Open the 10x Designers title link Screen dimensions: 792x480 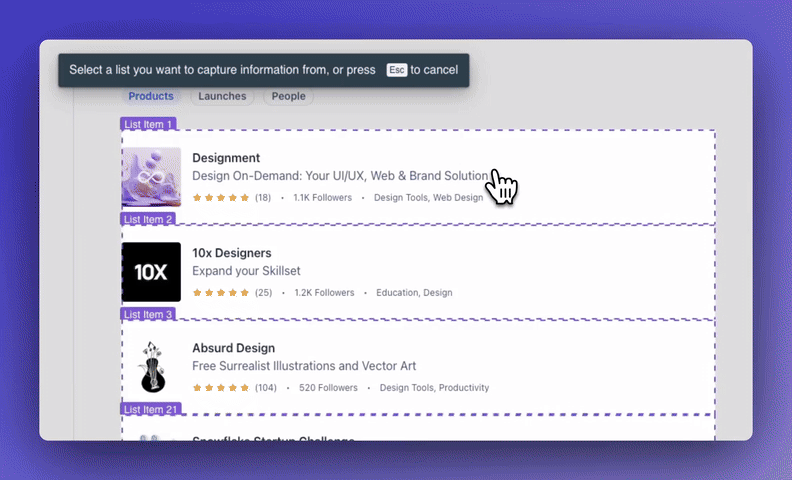click(232, 253)
